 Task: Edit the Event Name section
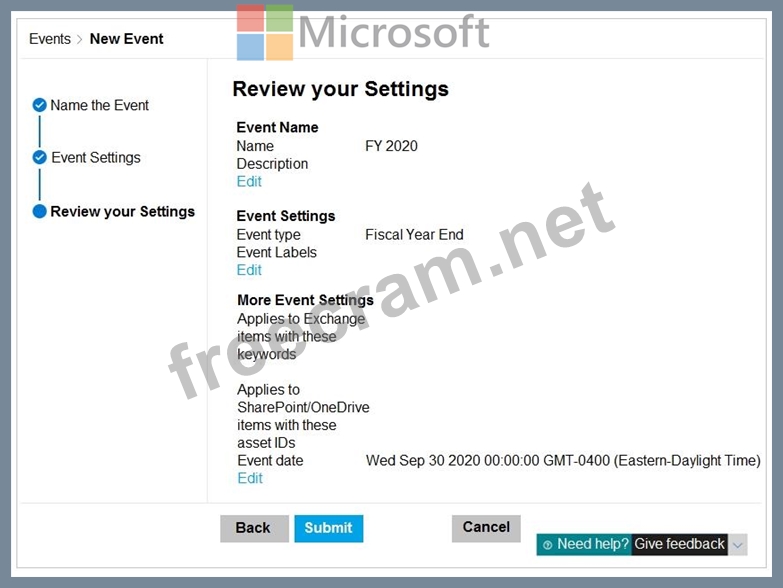[x=249, y=181]
